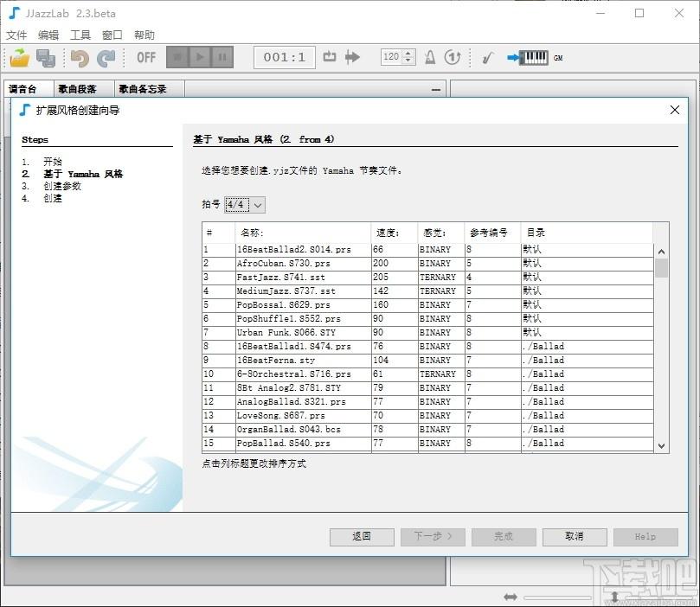This screenshot has width=700, height=607.
Task: Pause playback in the transport bar
Action: pyautogui.click(x=222, y=57)
